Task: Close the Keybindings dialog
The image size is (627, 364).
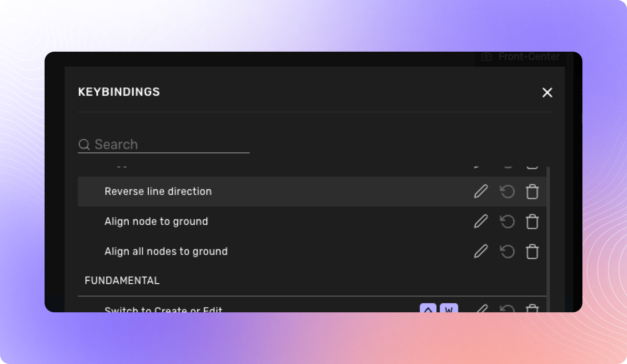Action: (547, 93)
